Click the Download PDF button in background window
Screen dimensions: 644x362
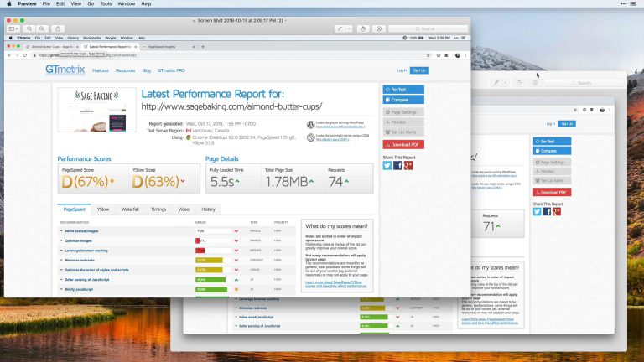552,192
